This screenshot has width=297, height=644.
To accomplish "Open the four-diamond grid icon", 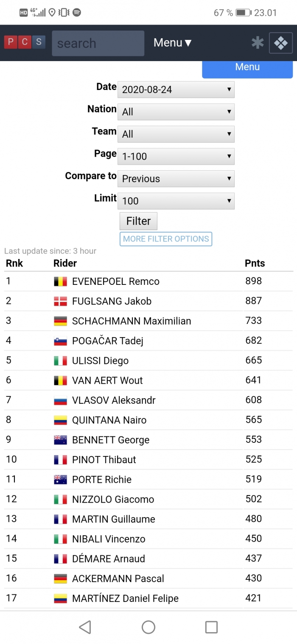I will [x=281, y=43].
